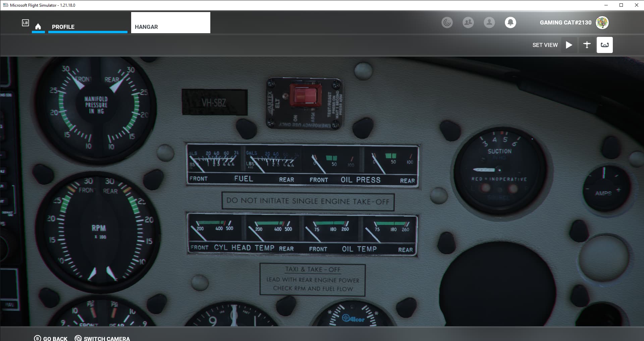644x341 pixels.
Task: Click the LB shoulder button indicator
Action: (x=25, y=23)
